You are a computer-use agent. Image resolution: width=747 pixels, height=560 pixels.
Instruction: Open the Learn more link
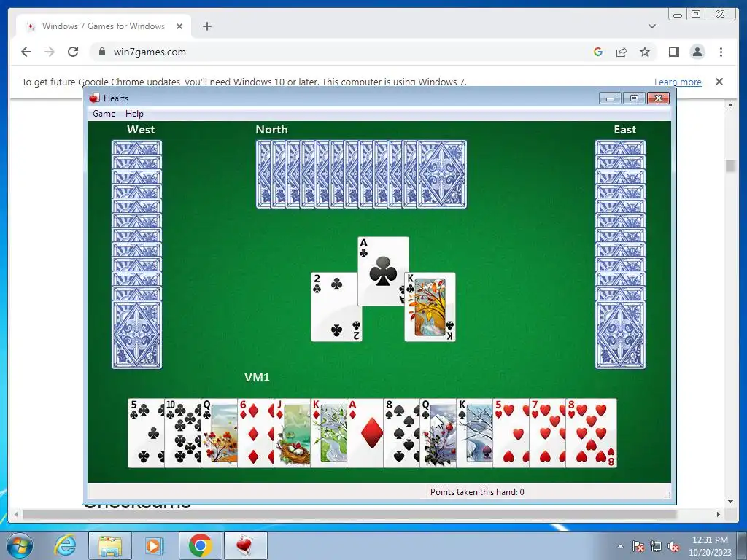click(678, 82)
